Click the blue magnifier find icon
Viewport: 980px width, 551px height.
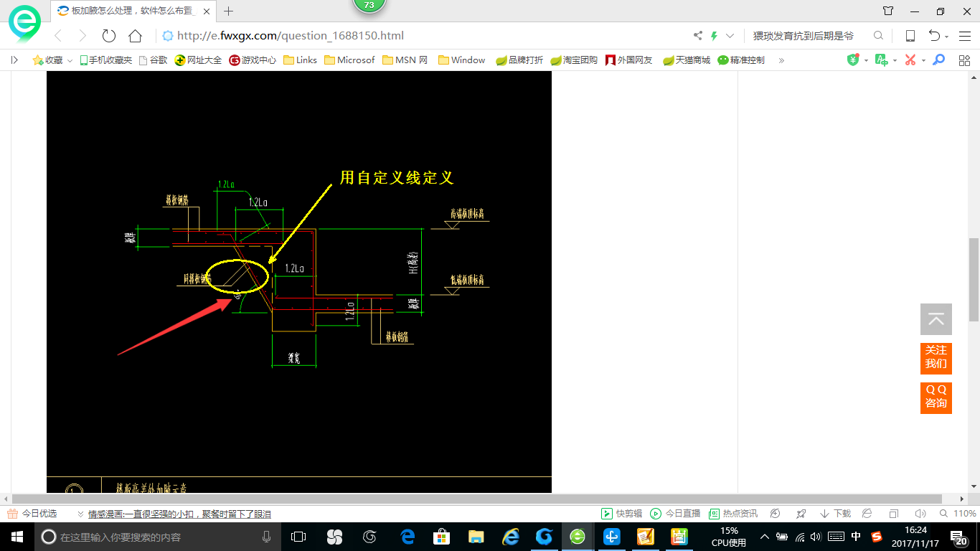click(938, 60)
